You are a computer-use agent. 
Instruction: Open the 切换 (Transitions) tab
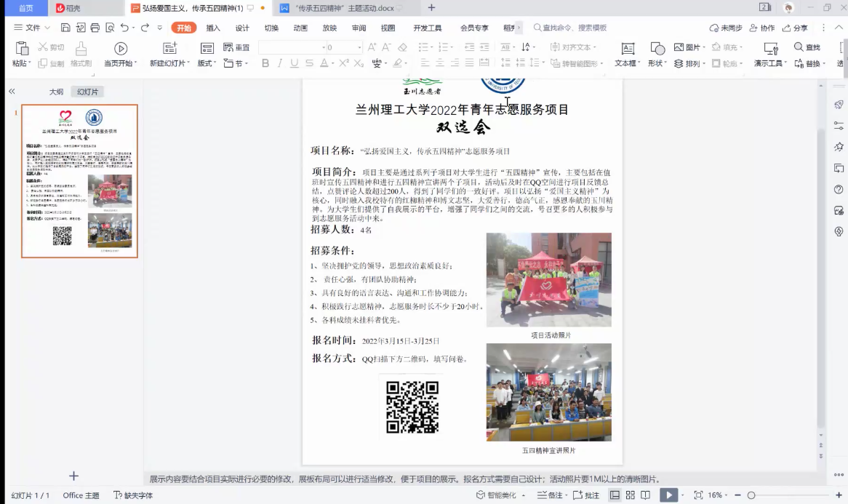coord(271,28)
